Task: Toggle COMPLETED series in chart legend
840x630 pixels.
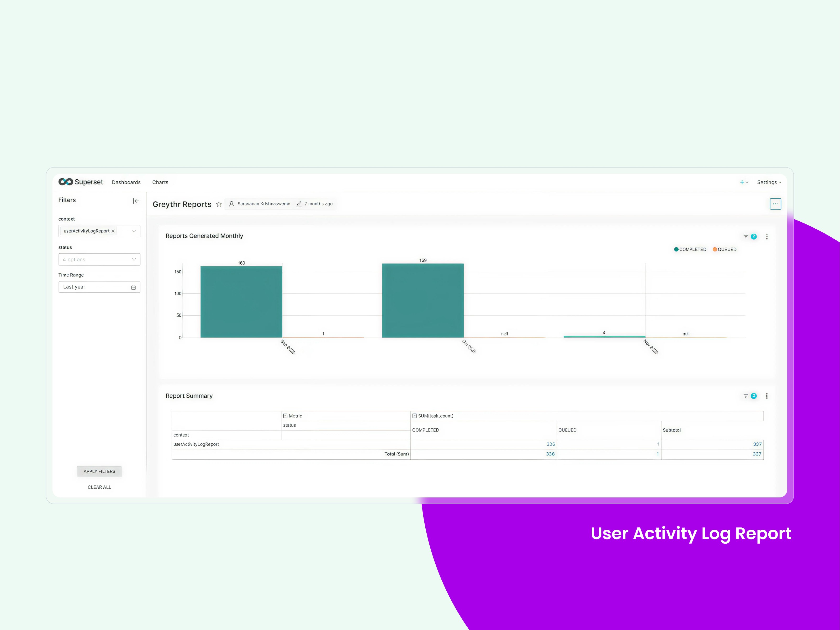Action: pos(690,250)
